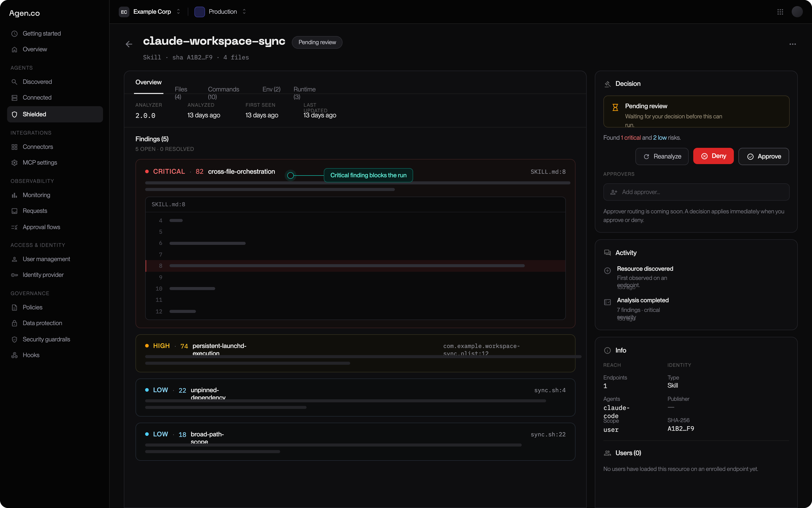Switch to the Commands (10) tab

pos(224,93)
